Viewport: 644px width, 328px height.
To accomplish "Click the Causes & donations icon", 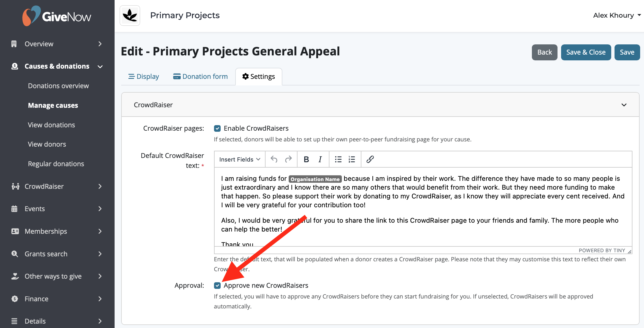I will (15, 66).
